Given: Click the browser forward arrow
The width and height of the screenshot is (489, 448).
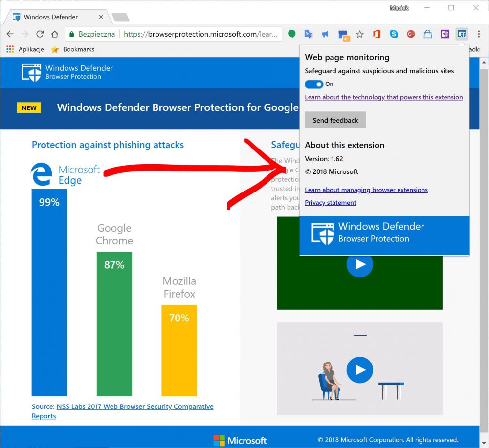Looking at the screenshot, I should coord(25,34).
